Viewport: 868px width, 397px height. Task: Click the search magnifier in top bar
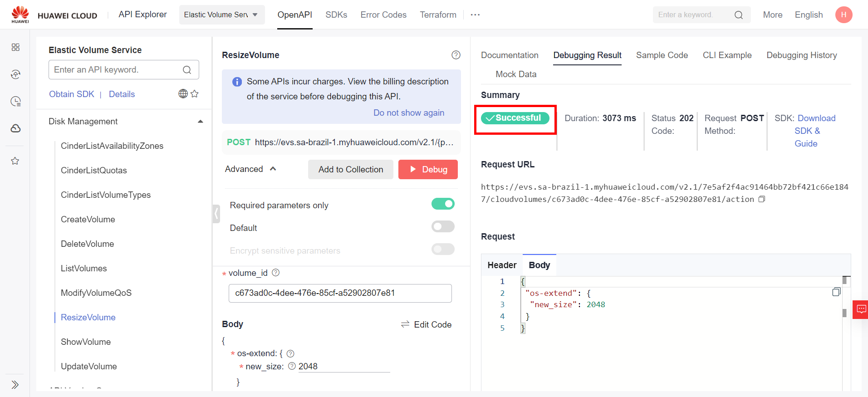pyautogui.click(x=738, y=15)
